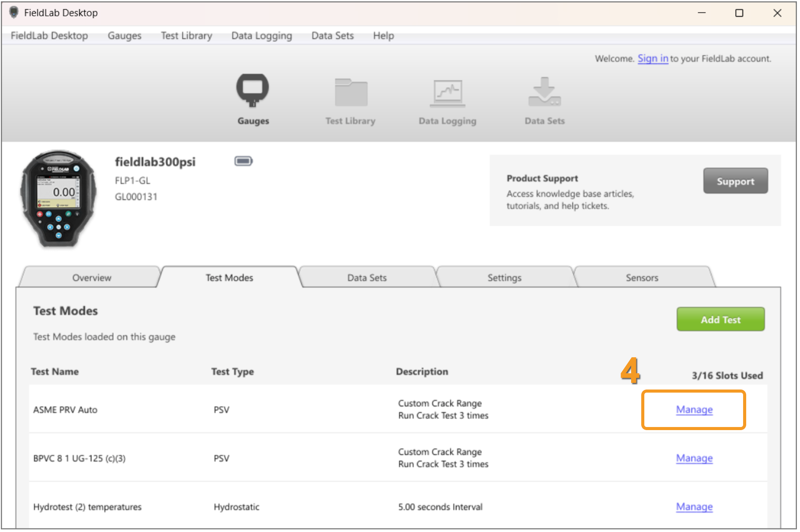The width and height of the screenshot is (800, 532).
Task: Click the 5.00 seconds Interval description
Action: click(440, 507)
